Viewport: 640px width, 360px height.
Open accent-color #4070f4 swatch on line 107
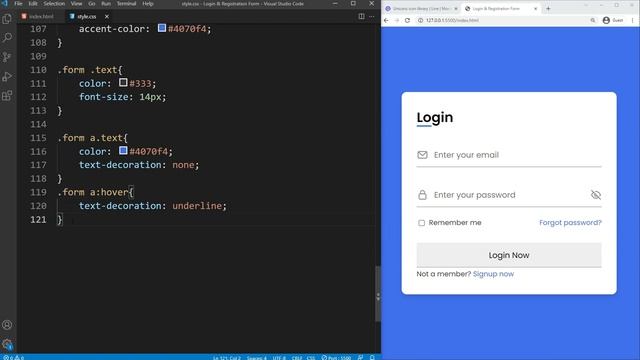(x=162, y=28)
